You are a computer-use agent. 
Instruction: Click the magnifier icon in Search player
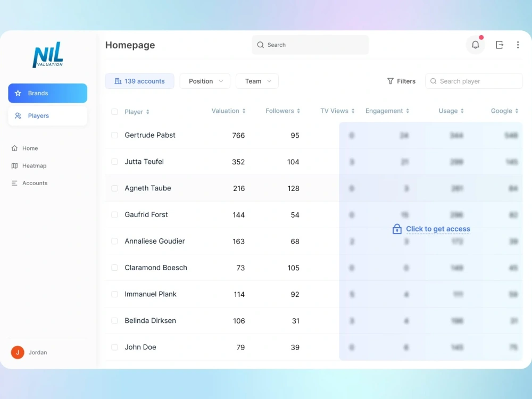tap(433, 81)
